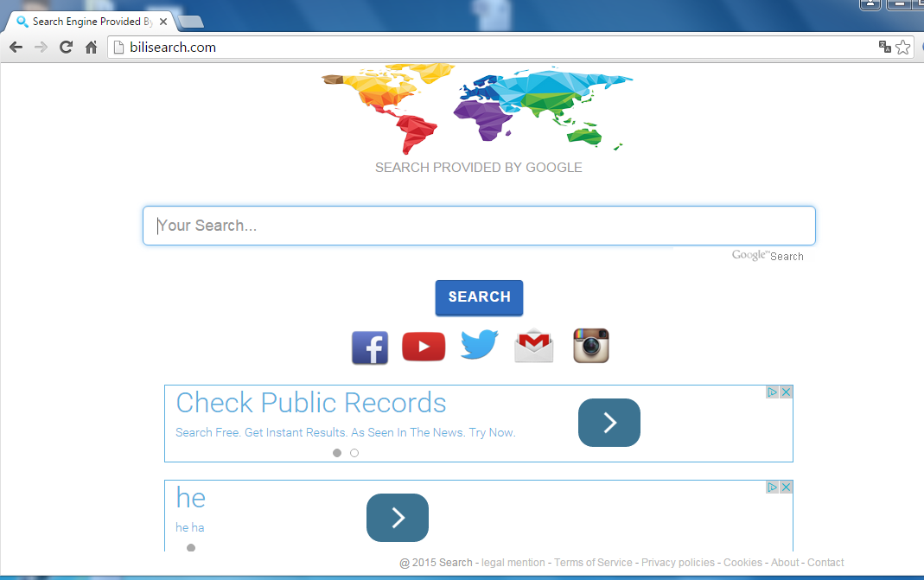Image resolution: width=924 pixels, height=580 pixels.
Task: Click the page icon beside bilisearch.com URL
Action: click(118, 48)
